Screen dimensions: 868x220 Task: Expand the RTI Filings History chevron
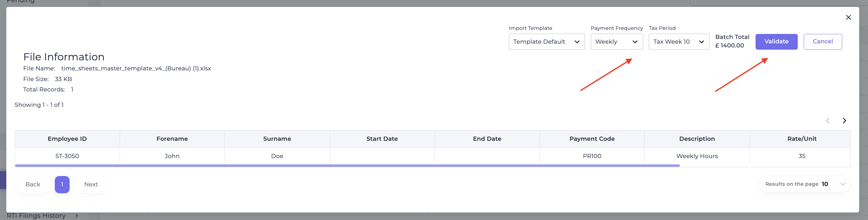(x=77, y=216)
